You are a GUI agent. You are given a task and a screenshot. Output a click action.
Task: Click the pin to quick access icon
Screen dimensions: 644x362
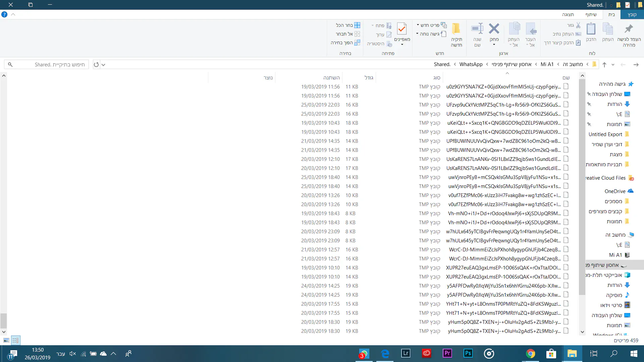(629, 29)
